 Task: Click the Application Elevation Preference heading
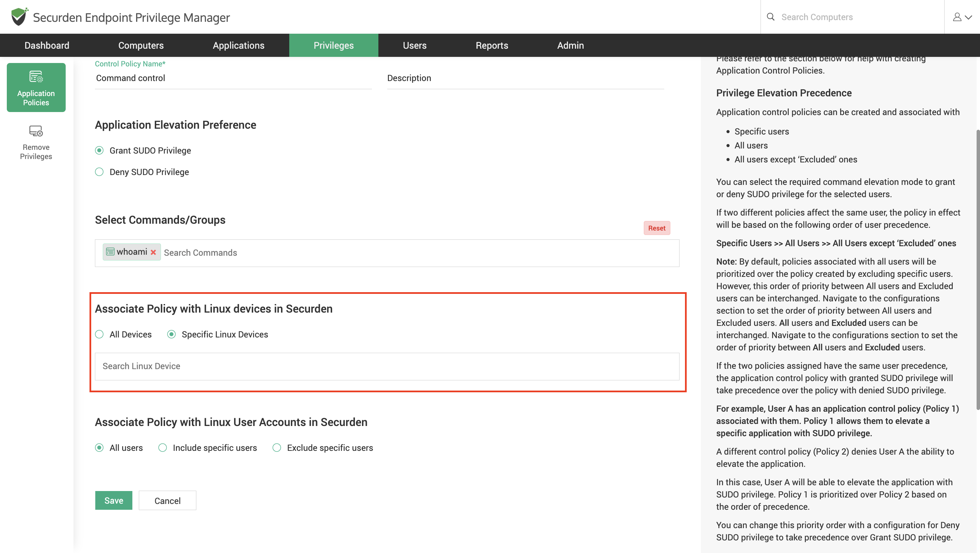pos(175,125)
